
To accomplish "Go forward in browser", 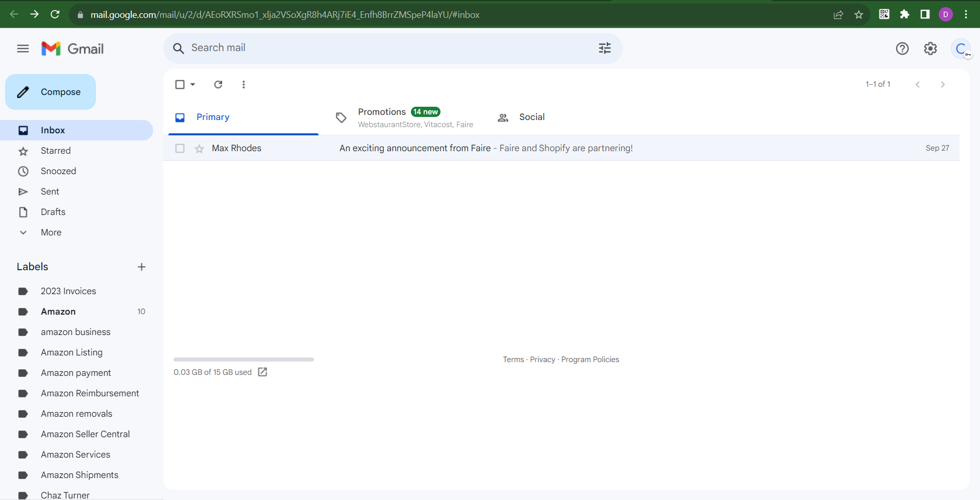I will click(x=34, y=14).
